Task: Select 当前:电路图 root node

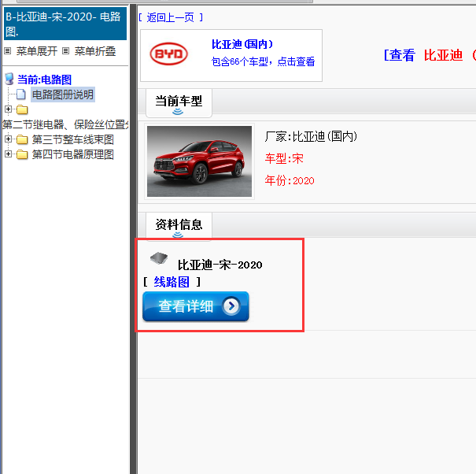Action: click(44, 80)
